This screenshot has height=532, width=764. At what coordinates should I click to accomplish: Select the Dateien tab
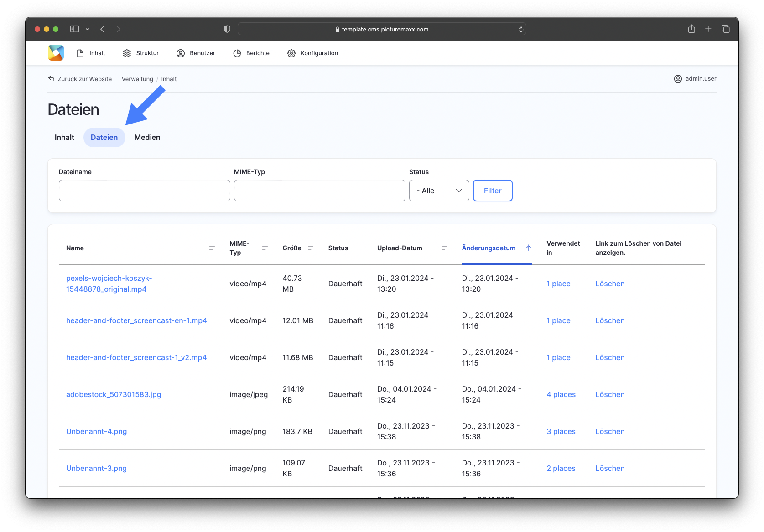pos(104,138)
